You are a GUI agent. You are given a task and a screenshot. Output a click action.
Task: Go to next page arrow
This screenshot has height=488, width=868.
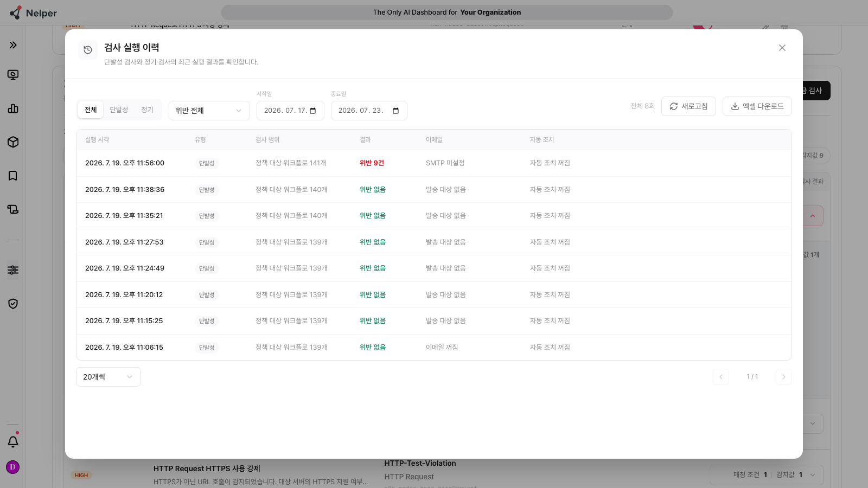coord(784,377)
